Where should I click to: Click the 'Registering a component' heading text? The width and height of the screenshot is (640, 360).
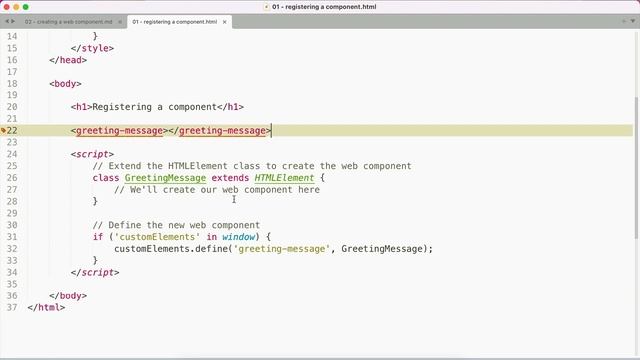point(155,107)
